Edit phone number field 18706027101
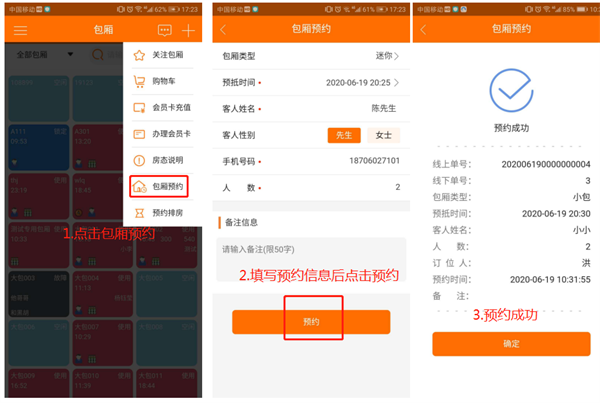 [x=311, y=161]
